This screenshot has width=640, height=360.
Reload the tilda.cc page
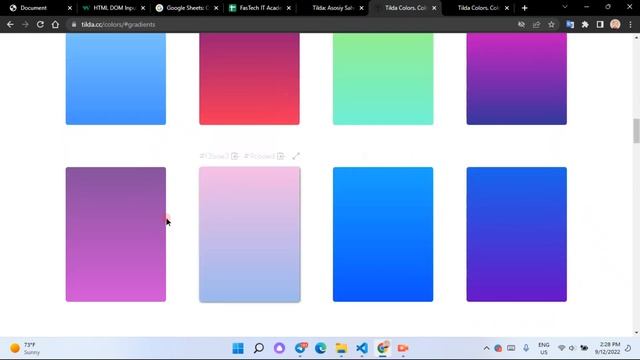coord(40,24)
